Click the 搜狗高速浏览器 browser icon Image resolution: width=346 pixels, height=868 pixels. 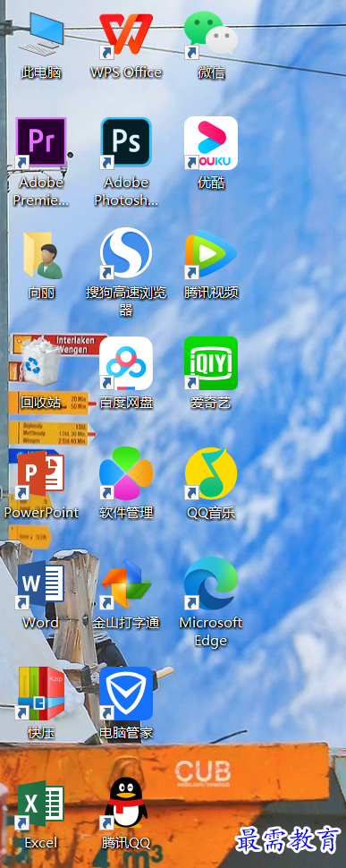coord(126,253)
